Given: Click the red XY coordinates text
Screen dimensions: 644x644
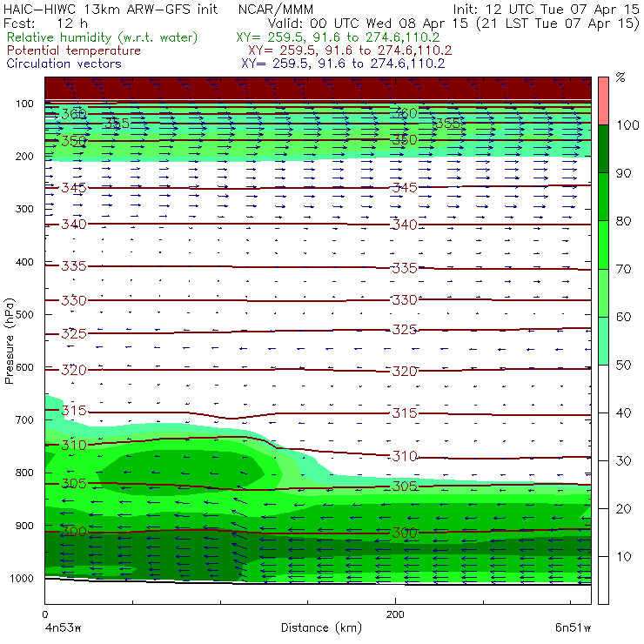Looking at the screenshot, I should (x=350, y=50).
